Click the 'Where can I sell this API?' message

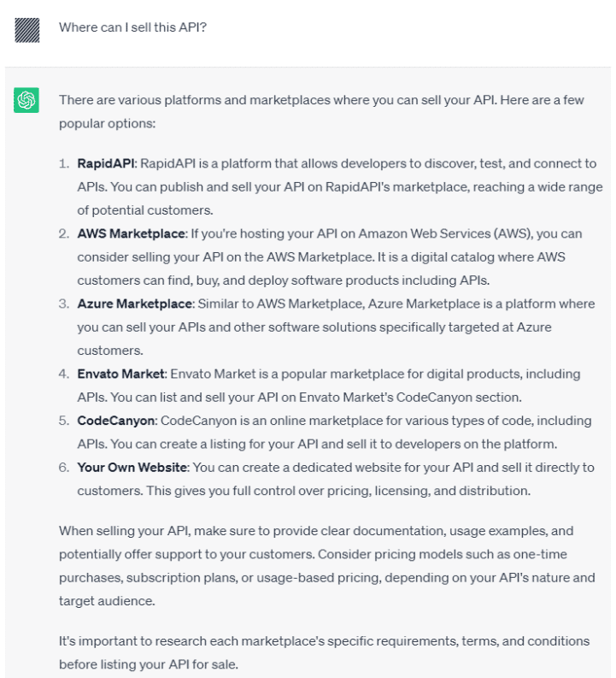[x=133, y=27]
